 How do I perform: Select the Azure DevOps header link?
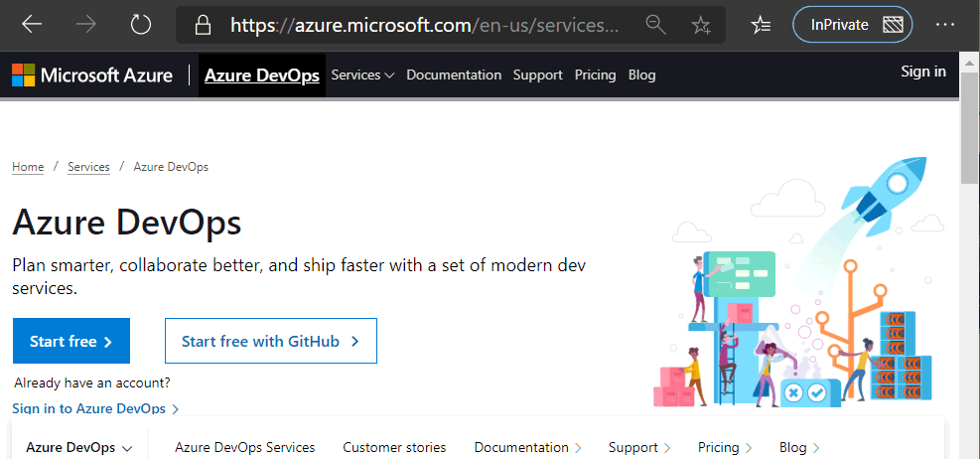pyautogui.click(x=262, y=76)
